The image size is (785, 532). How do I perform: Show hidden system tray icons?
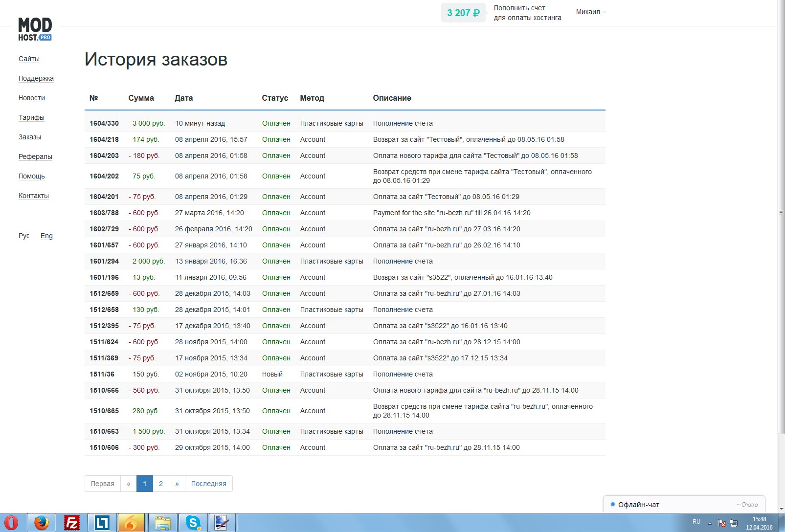(710, 523)
